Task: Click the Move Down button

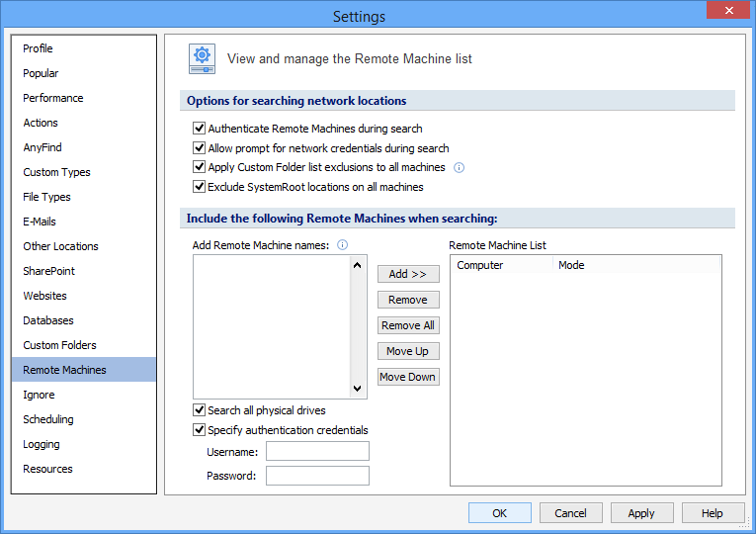Action: pyautogui.click(x=408, y=377)
